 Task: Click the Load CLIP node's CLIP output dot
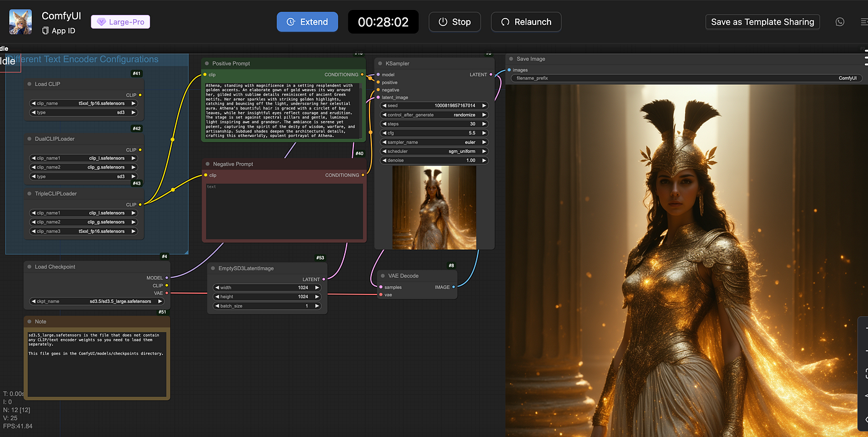point(140,95)
